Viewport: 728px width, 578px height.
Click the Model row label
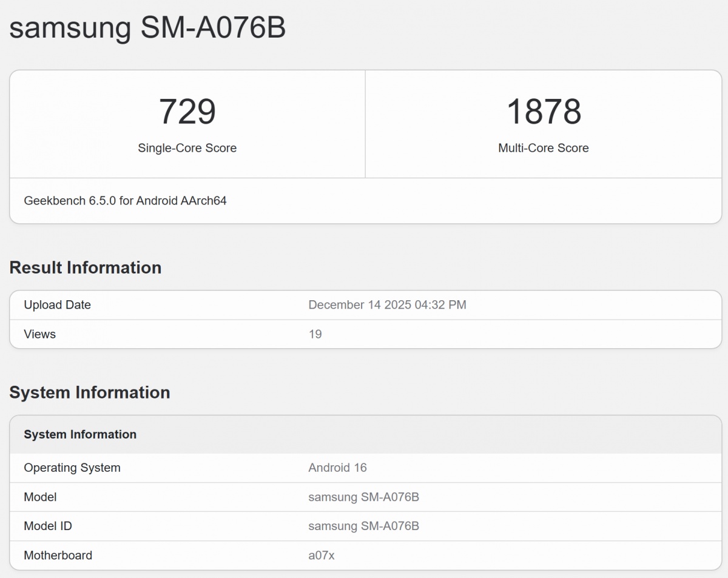coord(40,497)
